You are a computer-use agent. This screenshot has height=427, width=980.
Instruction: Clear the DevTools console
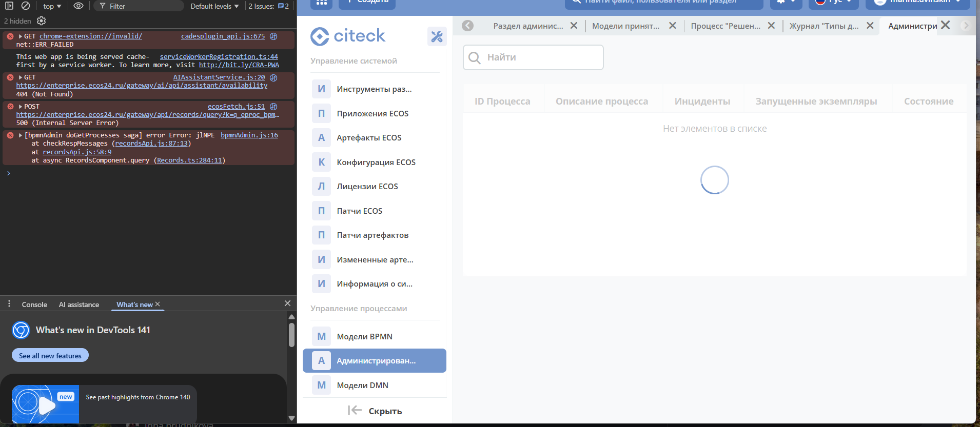tap(25, 6)
